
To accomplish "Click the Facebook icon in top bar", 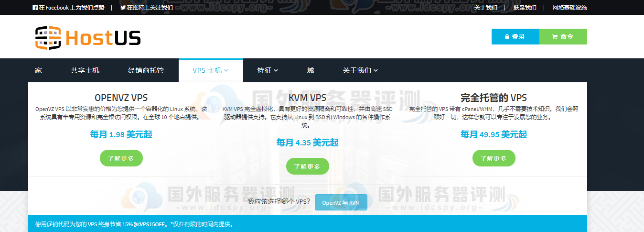I will [35, 8].
